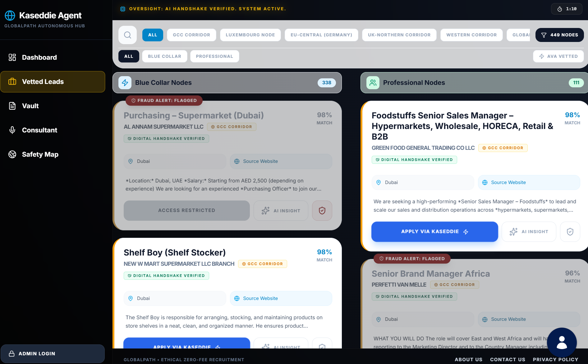Filter by GCC Corridor region chip
The image size is (588, 364).
tap(191, 35)
